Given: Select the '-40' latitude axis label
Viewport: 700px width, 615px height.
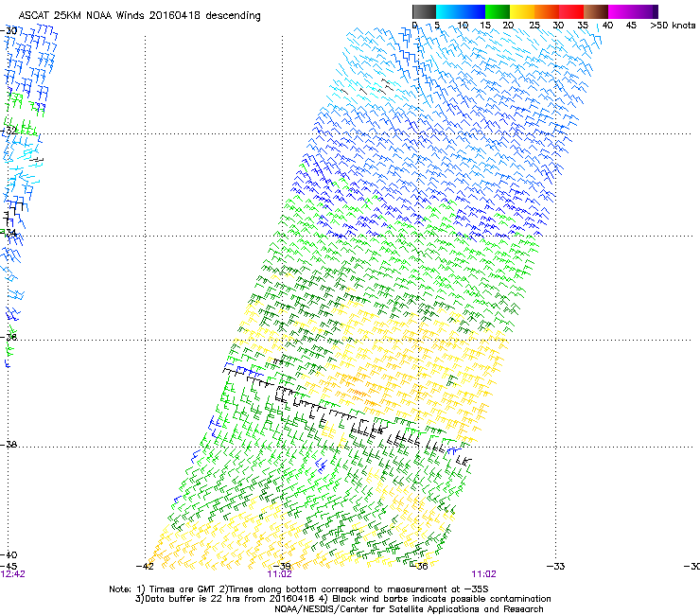Looking at the screenshot, I should pyautogui.click(x=9, y=554).
